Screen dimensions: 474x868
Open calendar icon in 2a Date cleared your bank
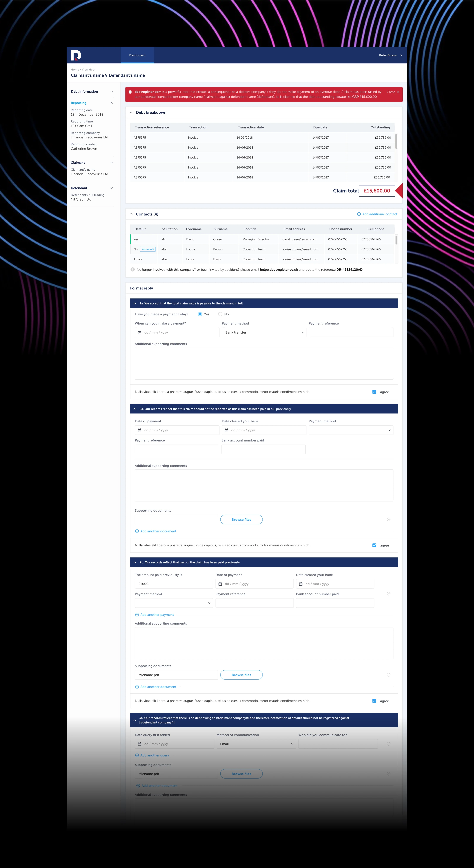[226, 430]
